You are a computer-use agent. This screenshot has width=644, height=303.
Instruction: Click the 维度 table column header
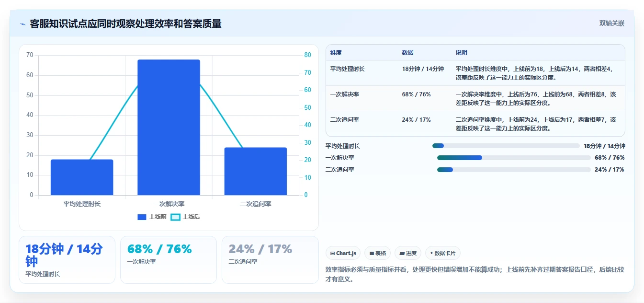click(336, 53)
